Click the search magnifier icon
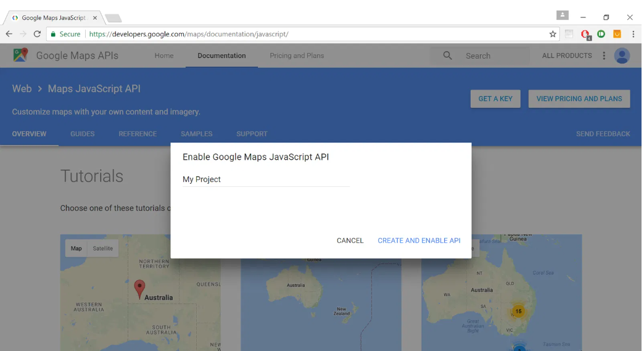 click(x=448, y=56)
